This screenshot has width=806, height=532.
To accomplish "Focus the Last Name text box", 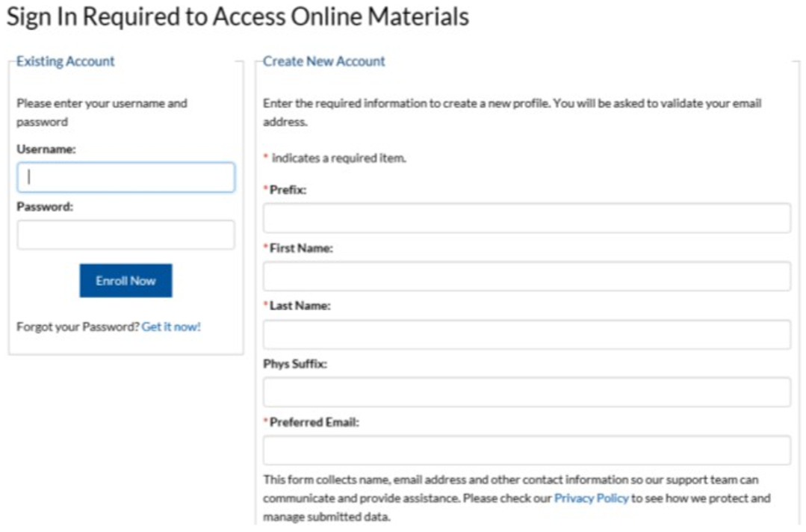I will click(526, 335).
